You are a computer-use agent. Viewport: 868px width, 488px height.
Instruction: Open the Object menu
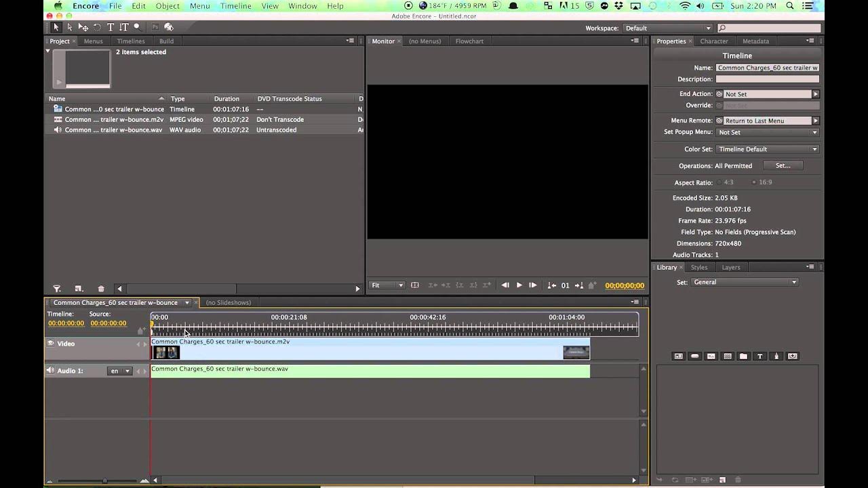[167, 6]
